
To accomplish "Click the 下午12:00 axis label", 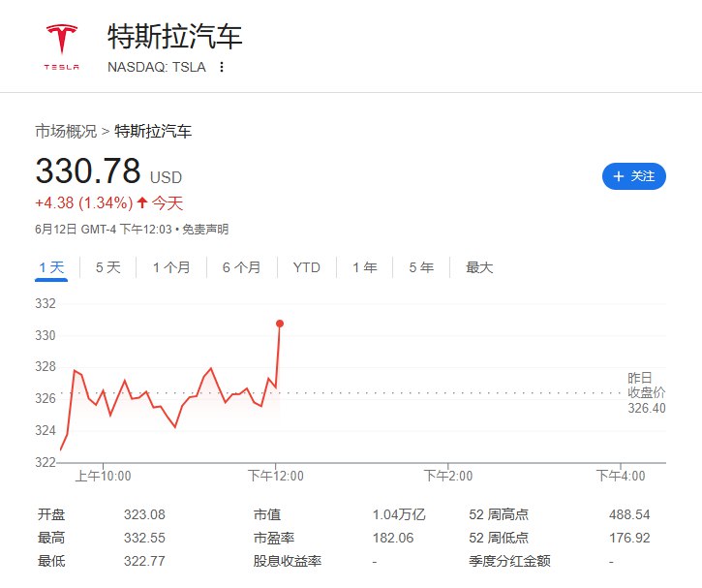I will [x=276, y=476].
